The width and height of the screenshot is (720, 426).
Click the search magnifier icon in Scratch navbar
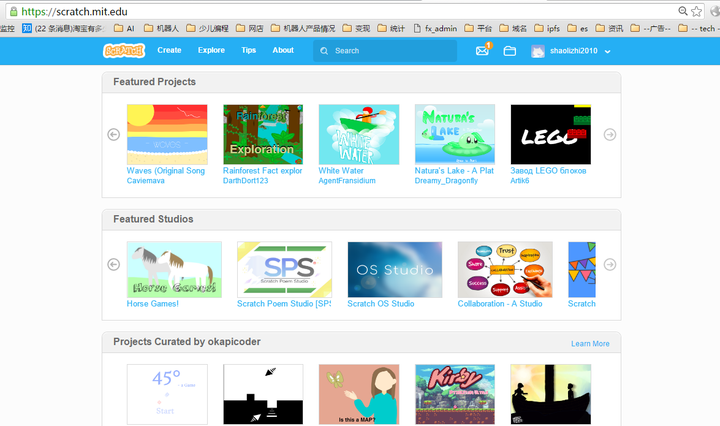pyautogui.click(x=324, y=51)
